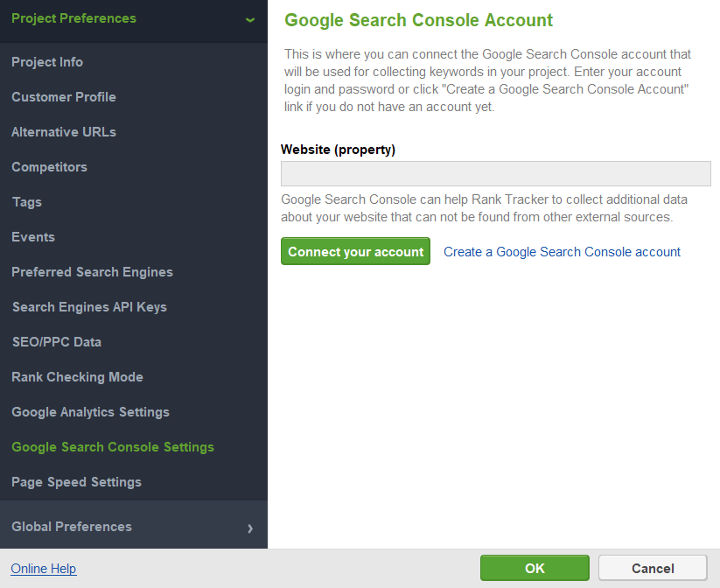720x588 pixels.
Task: Click Connect your account button
Action: (355, 251)
